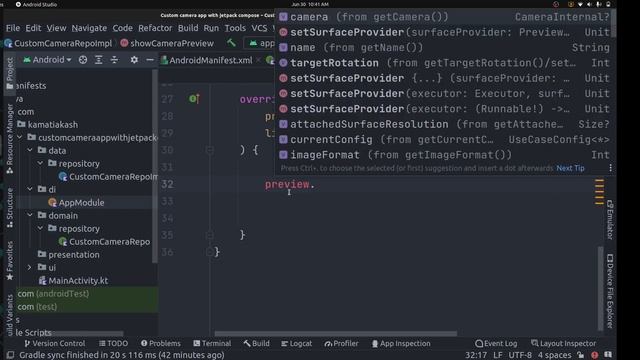The height and width of the screenshot is (360, 640).
Task: Open the Resource Manager tool window
Action: point(10,139)
